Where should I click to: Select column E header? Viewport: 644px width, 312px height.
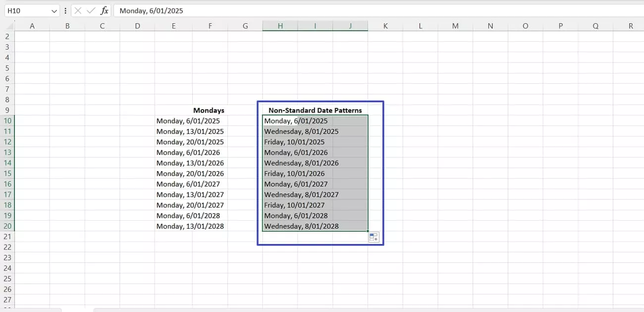click(173, 26)
